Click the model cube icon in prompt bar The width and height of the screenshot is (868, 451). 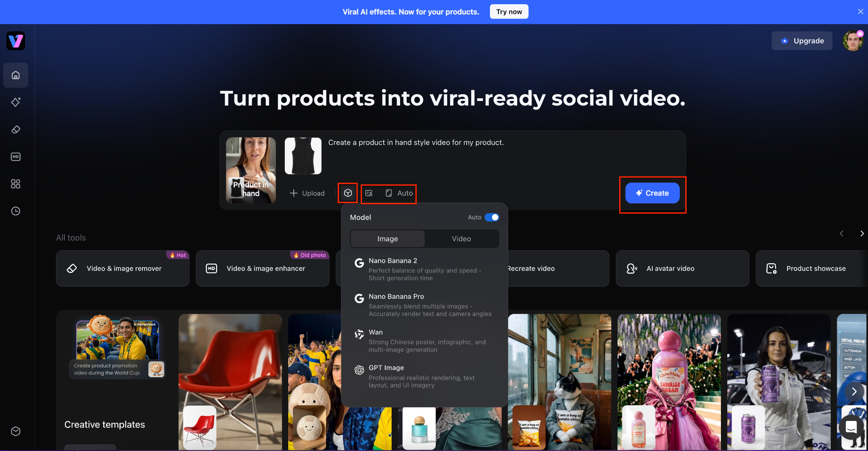point(348,193)
